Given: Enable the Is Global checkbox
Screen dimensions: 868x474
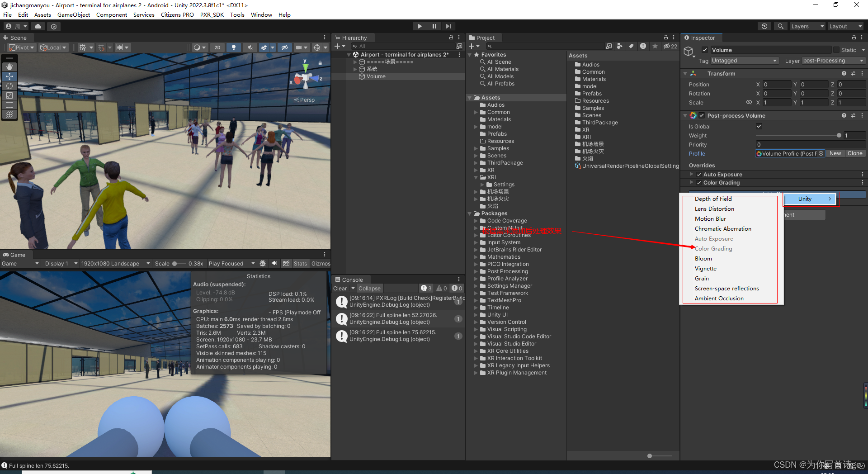Looking at the screenshot, I should [759, 127].
